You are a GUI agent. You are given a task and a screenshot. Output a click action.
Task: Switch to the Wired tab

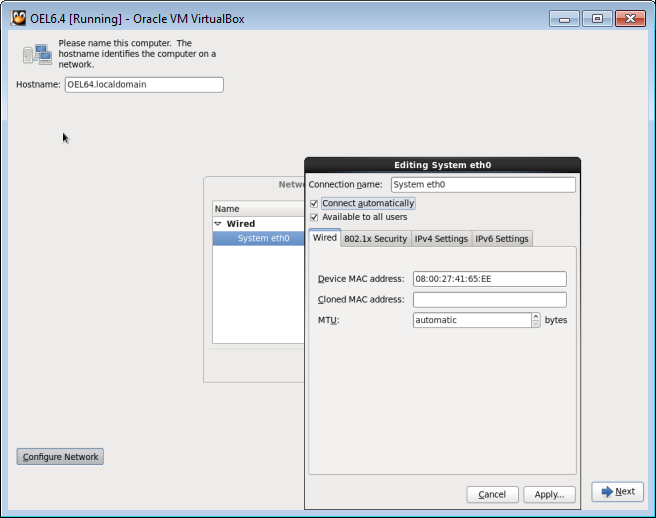(325, 238)
